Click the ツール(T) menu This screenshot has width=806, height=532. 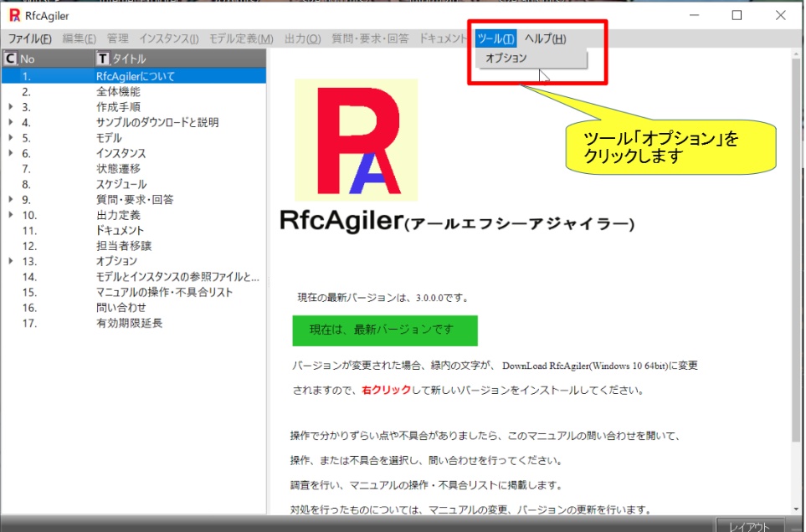(495, 38)
